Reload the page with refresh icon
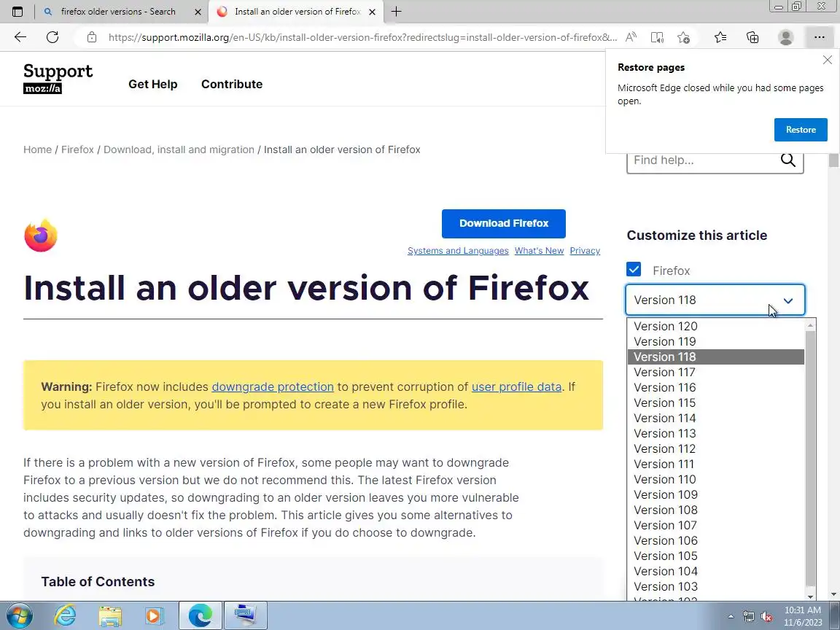 pyautogui.click(x=52, y=37)
